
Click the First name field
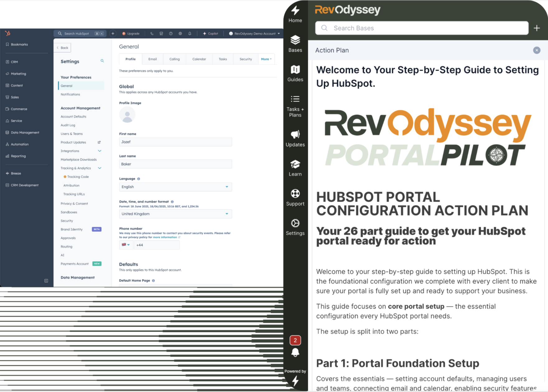[175, 142]
